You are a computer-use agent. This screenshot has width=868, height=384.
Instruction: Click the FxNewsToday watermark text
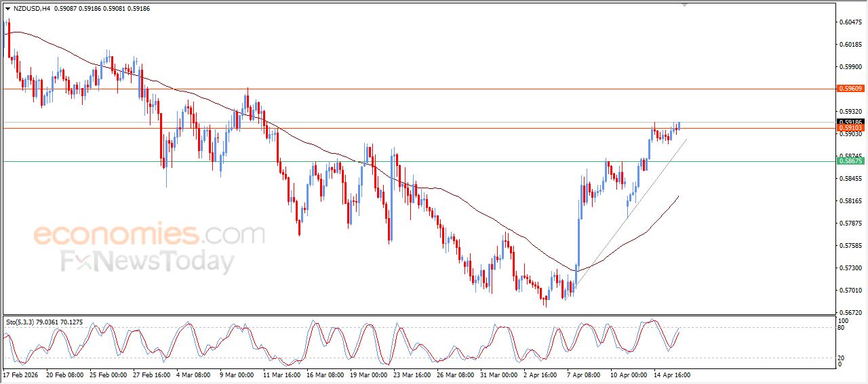tap(148, 261)
